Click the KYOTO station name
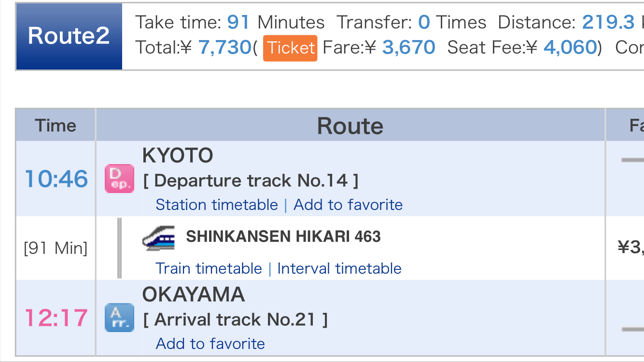The width and height of the screenshot is (644, 362). [x=178, y=155]
